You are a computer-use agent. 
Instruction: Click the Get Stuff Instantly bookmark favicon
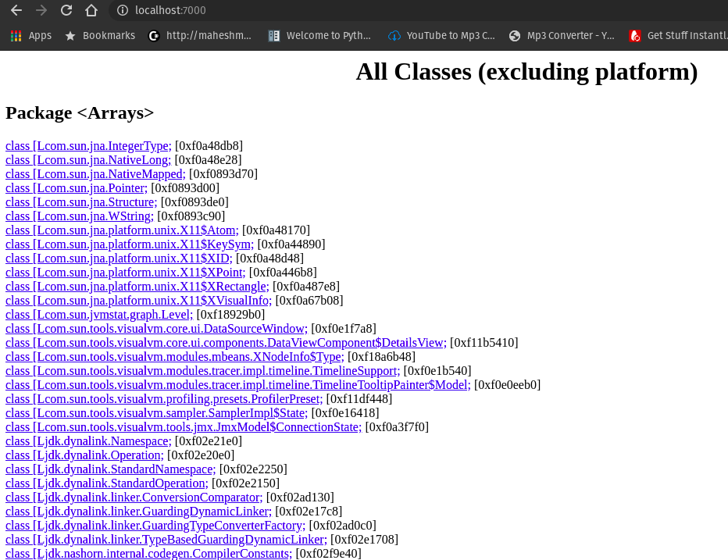pos(635,34)
